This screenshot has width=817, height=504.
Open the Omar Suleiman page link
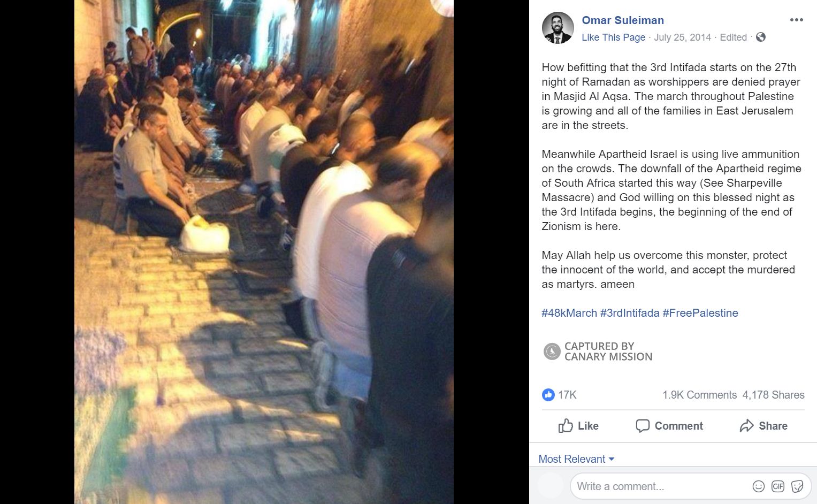point(623,20)
